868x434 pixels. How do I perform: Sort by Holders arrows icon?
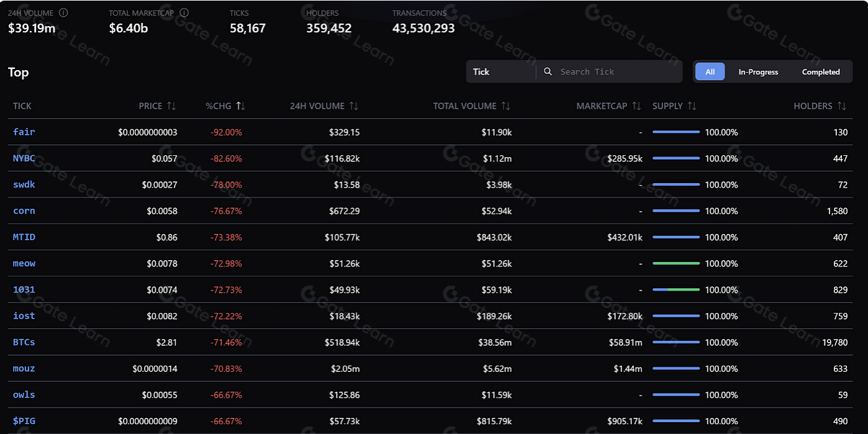click(842, 106)
